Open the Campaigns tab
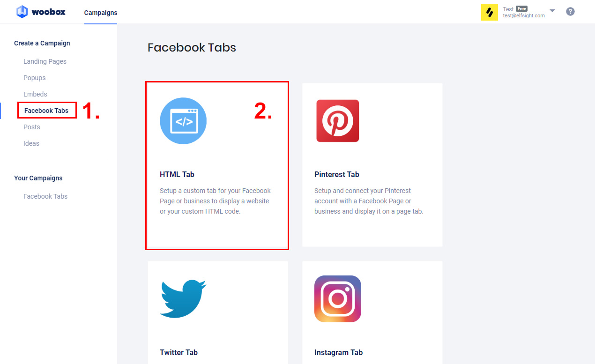 tap(101, 13)
